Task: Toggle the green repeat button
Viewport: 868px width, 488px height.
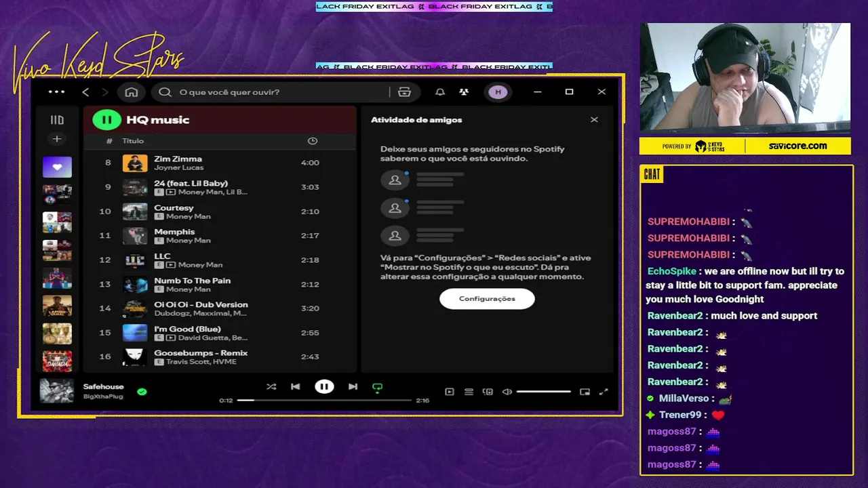Action: coord(377,388)
